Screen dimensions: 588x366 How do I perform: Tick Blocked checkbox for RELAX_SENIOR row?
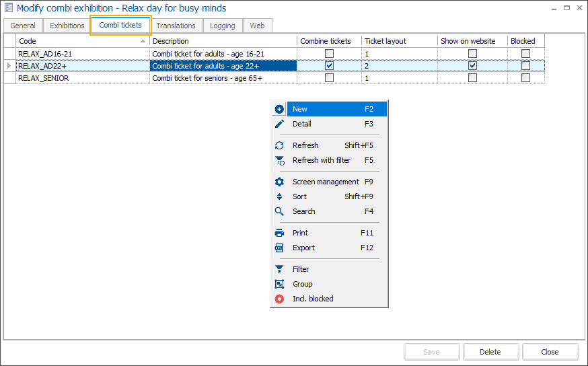click(x=525, y=77)
